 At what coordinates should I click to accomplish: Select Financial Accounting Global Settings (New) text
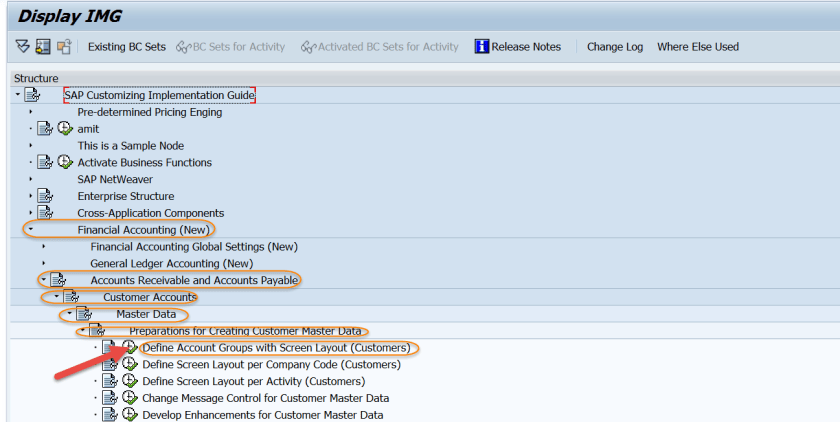click(194, 247)
